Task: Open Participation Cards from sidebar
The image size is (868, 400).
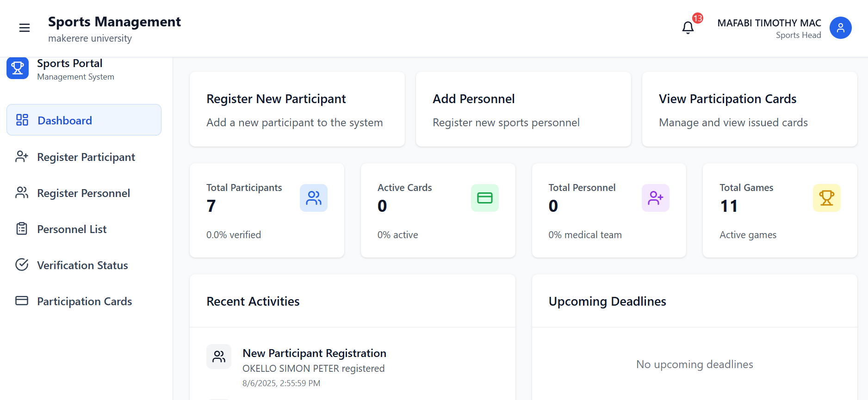Action: tap(84, 302)
